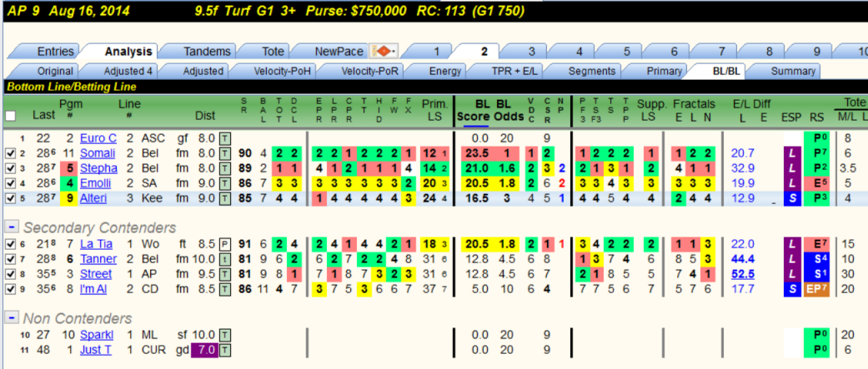The image size is (868, 369).
Task: Click the EP7 running style badge for I'm Al
Action: [x=818, y=289]
